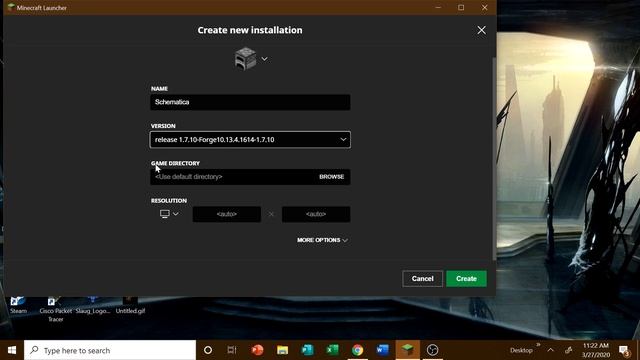The height and width of the screenshot is (360, 640).
Task: Show hidden system tray icons
Action: pos(550,350)
